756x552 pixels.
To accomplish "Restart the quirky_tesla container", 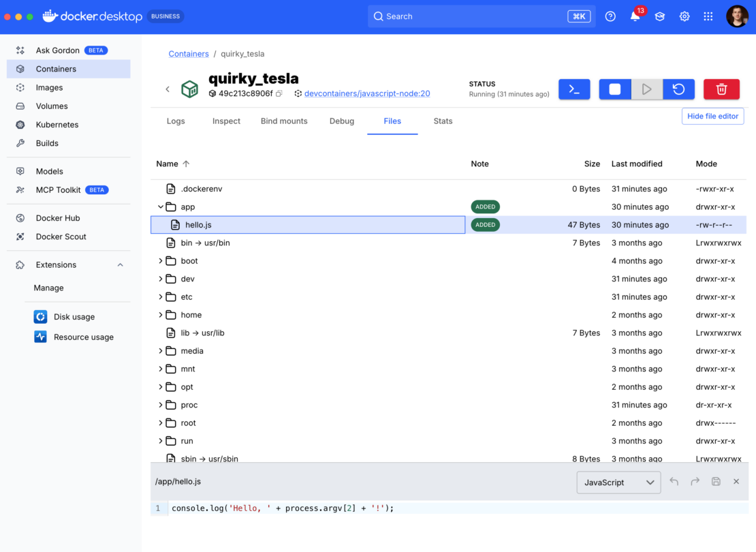I will click(x=678, y=89).
